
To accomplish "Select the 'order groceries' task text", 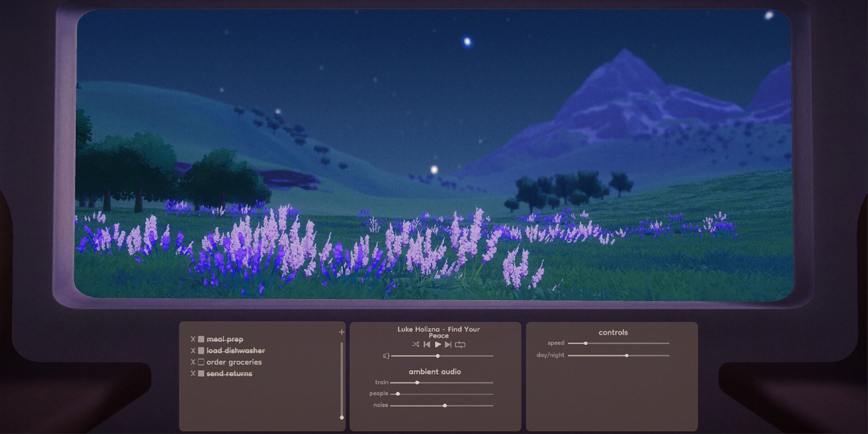I will pos(234,362).
